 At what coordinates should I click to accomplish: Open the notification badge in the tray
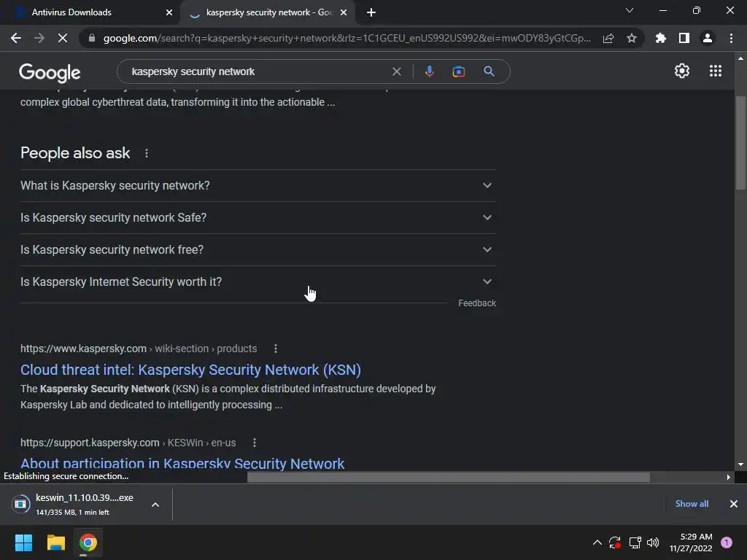727,542
